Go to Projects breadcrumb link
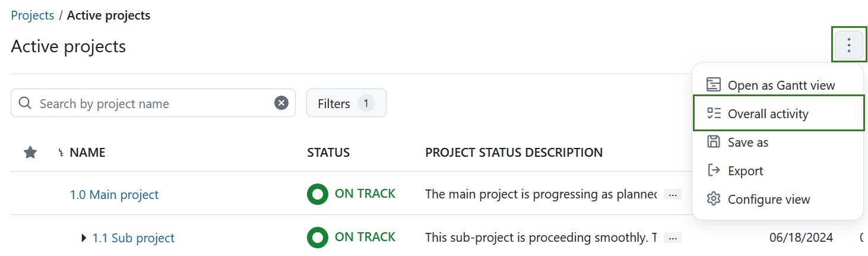The width and height of the screenshot is (868, 256). 33,15
